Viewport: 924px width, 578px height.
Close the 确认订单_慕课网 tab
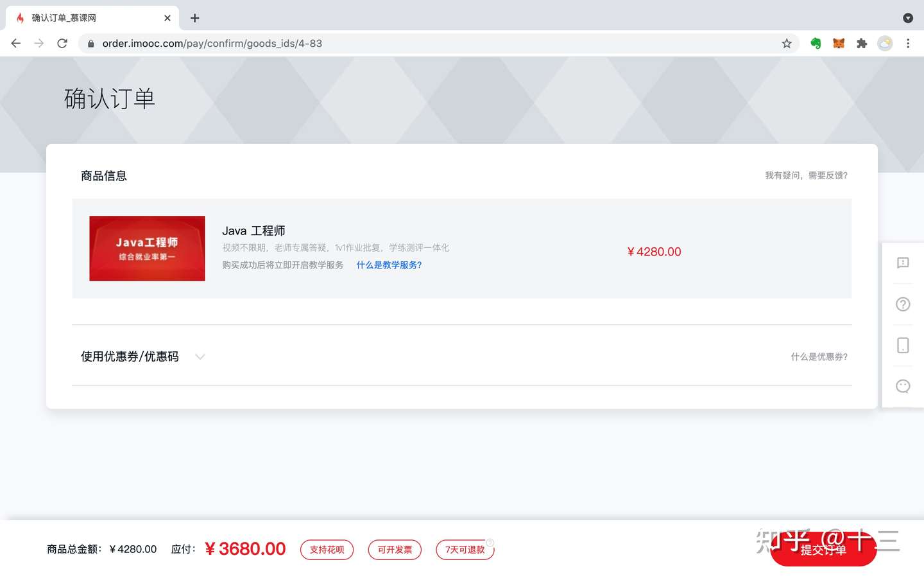tap(167, 18)
